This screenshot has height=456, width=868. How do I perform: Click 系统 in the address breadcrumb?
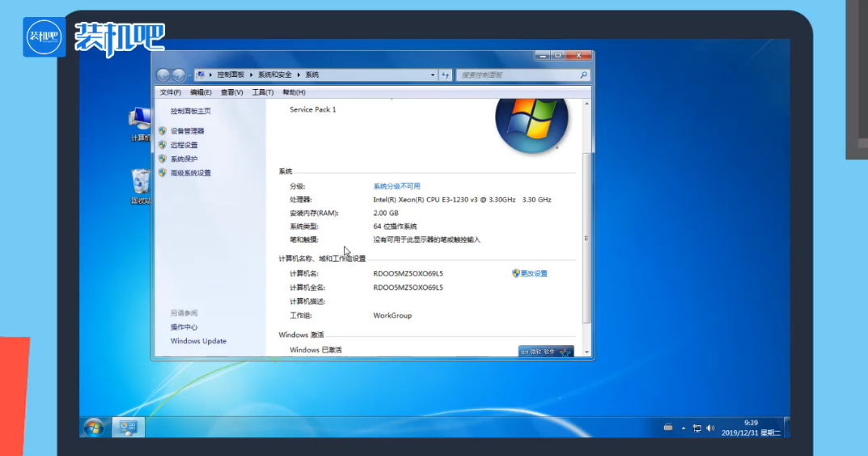click(312, 74)
